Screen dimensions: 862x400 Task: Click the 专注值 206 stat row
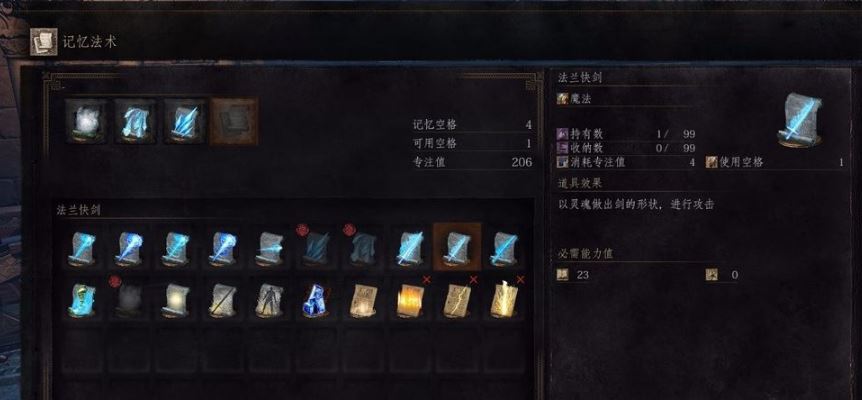click(x=472, y=163)
